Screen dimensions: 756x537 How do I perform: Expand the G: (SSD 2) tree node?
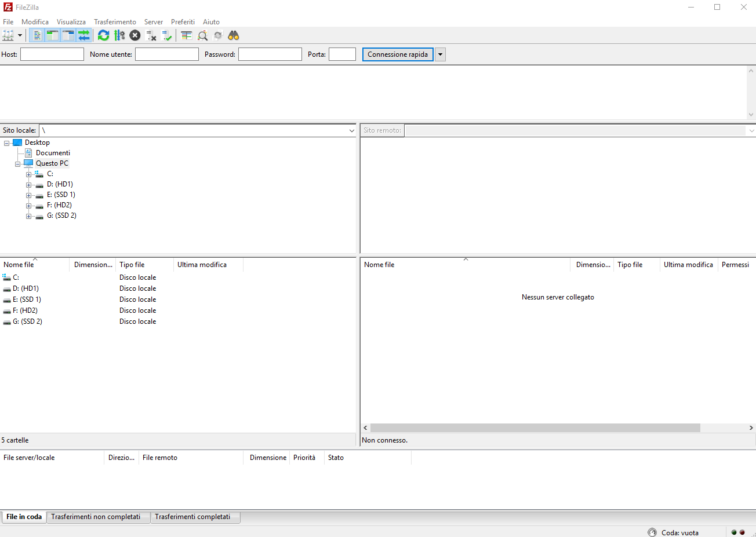pyautogui.click(x=28, y=216)
